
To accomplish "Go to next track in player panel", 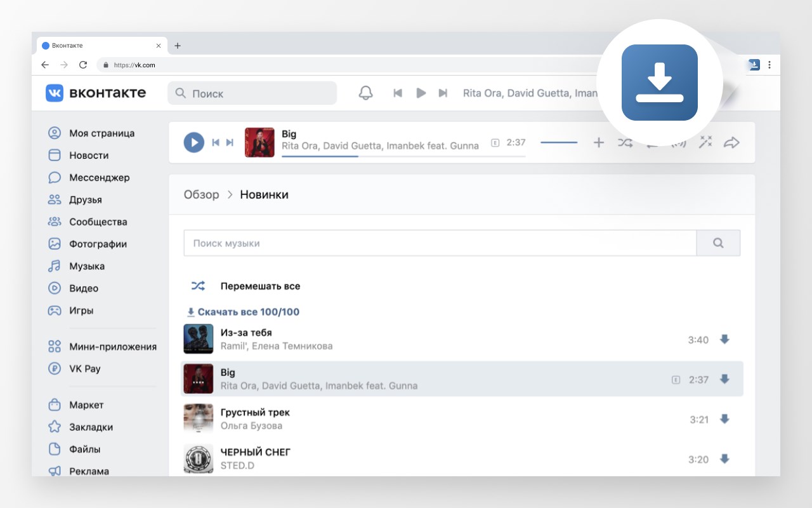I will (230, 142).
